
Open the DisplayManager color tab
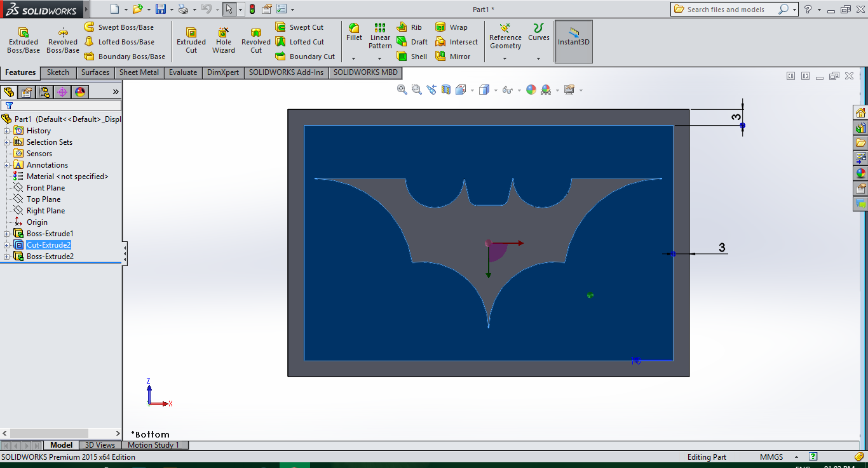[80, 92]
